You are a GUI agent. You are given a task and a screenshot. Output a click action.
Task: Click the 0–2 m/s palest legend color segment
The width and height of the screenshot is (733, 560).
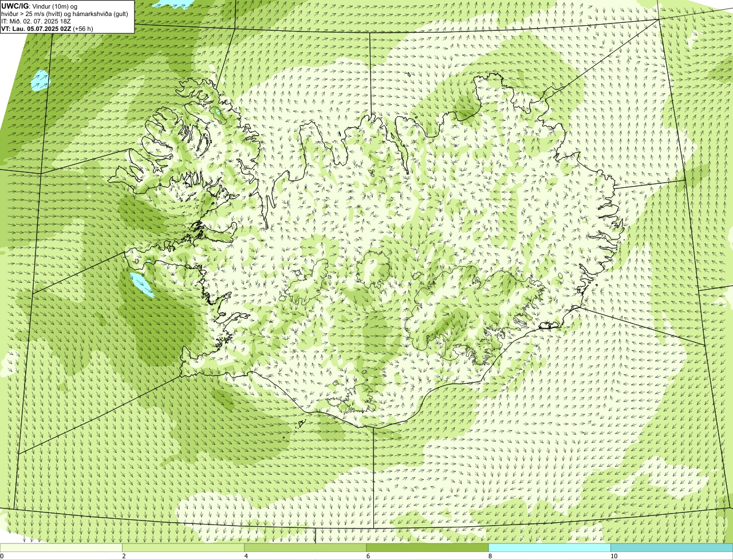(x=61, y=547)
